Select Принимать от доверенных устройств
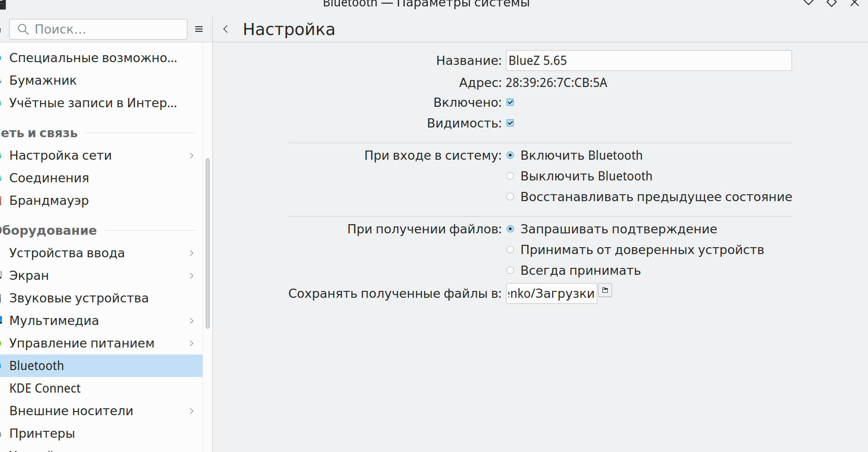The width and height of the screenshot is (868, 452). point(510,250)
